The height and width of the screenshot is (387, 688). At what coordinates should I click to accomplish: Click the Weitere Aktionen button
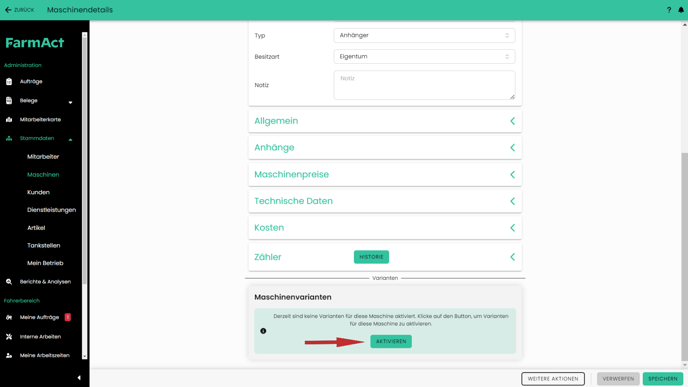553,379
